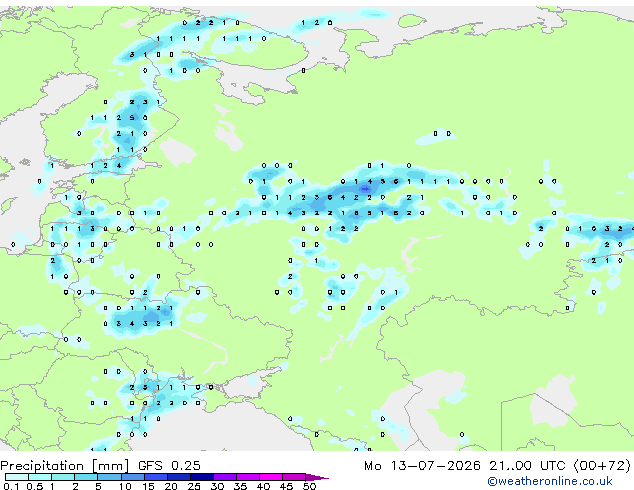The height and width of the screenshot is (490, 634).
Task: Click the 45–50 mm legend swatch
Action: [x=294, y=477]
